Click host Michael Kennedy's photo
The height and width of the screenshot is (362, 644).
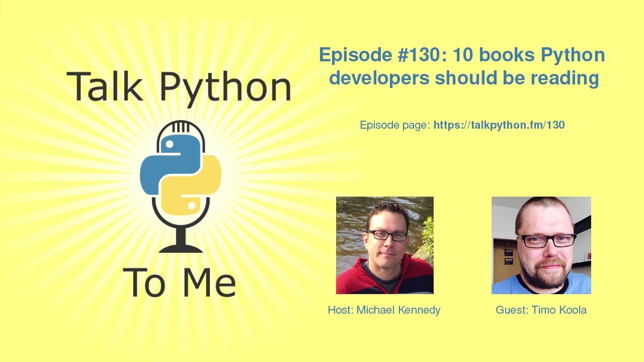(385, 245)
